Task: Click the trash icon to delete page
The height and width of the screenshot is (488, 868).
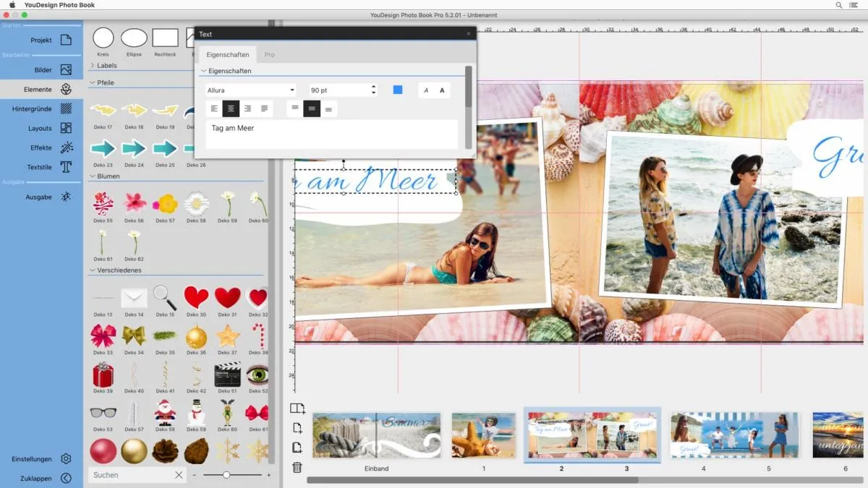Action: (297, 468)
